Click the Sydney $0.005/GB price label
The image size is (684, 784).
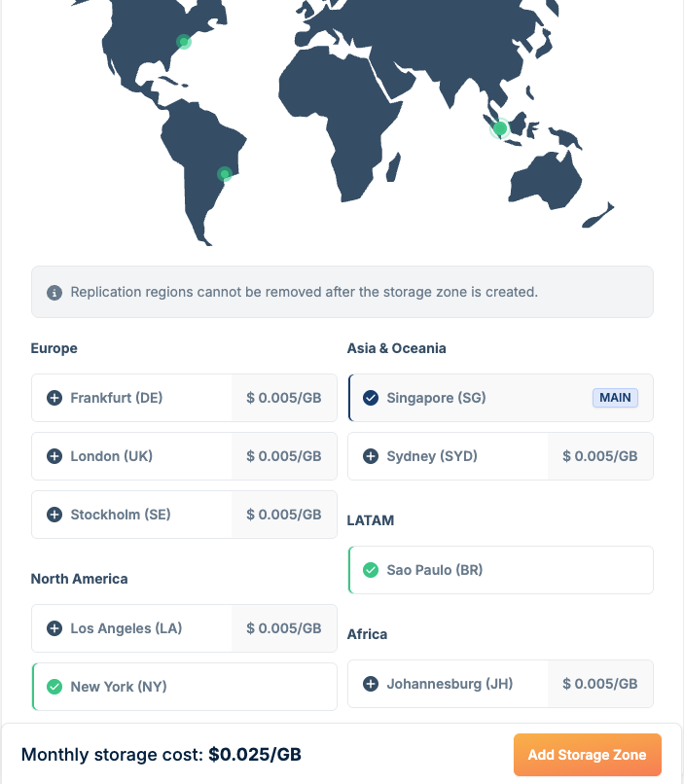600,456
